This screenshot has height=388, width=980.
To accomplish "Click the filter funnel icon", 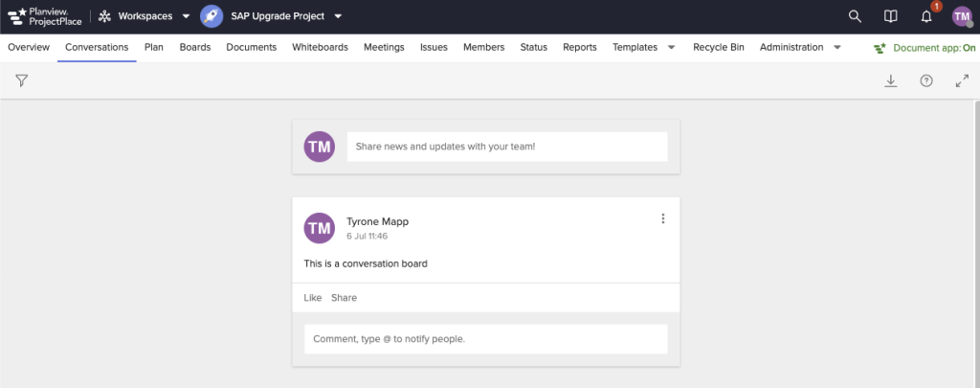I will [21, 80].
